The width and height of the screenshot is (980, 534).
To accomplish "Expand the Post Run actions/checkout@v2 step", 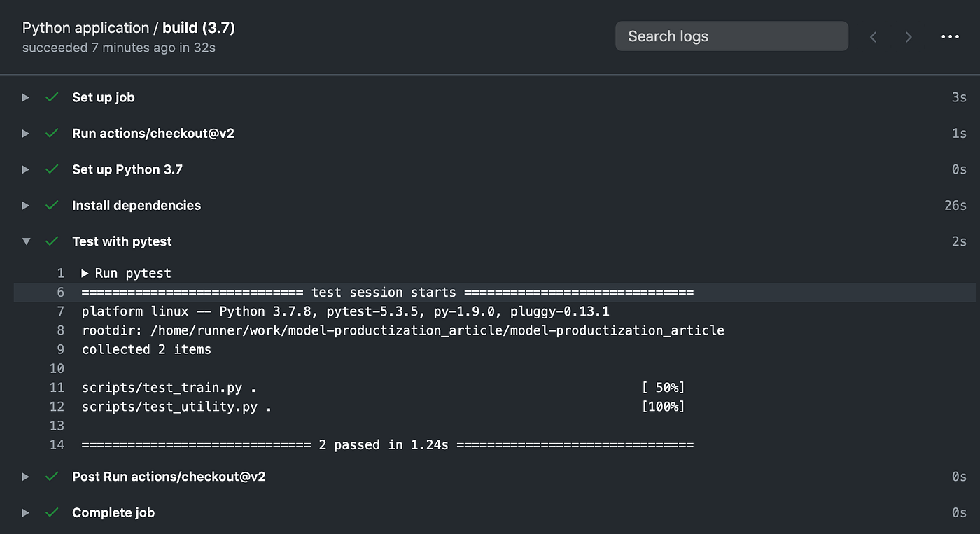I will (x=26, y=477).
